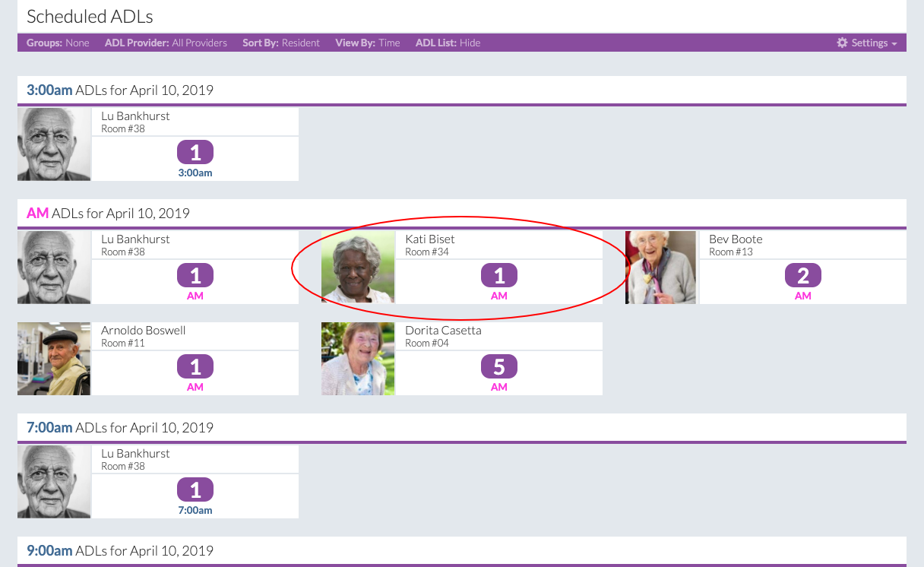Open Lu Bankhurst's AM ADL count badge
This screenshot has height=567, width=924.
195,276
